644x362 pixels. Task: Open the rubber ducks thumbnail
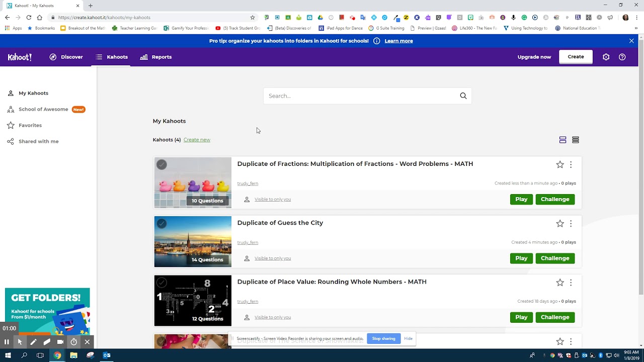(193, 183)
